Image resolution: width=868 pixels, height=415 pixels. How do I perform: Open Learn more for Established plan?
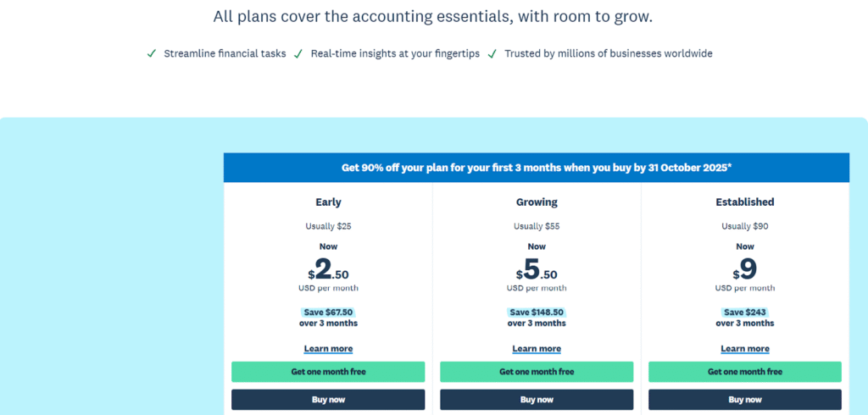[x=745, y=349]
